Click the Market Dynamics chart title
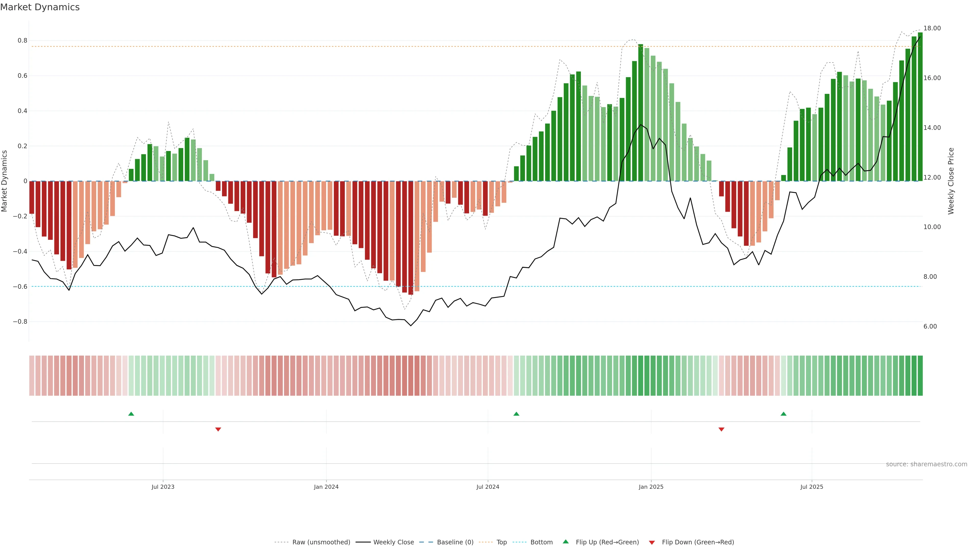 click(40, 7)
